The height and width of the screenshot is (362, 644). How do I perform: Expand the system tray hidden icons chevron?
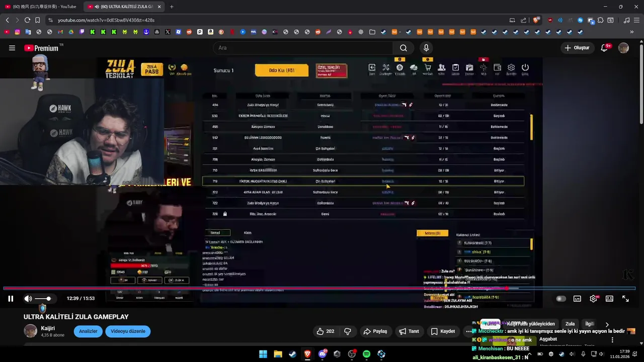[530, 354]
